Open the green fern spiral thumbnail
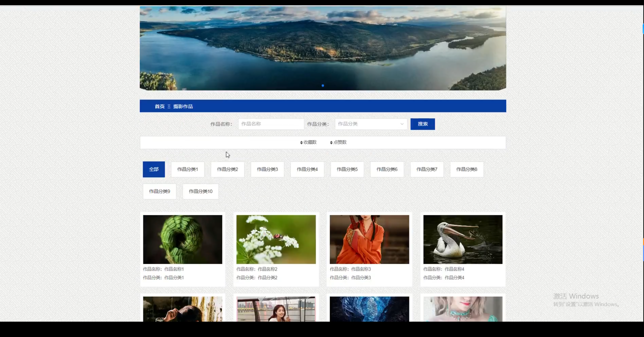 pyautogui.click(x=183, y=239)
